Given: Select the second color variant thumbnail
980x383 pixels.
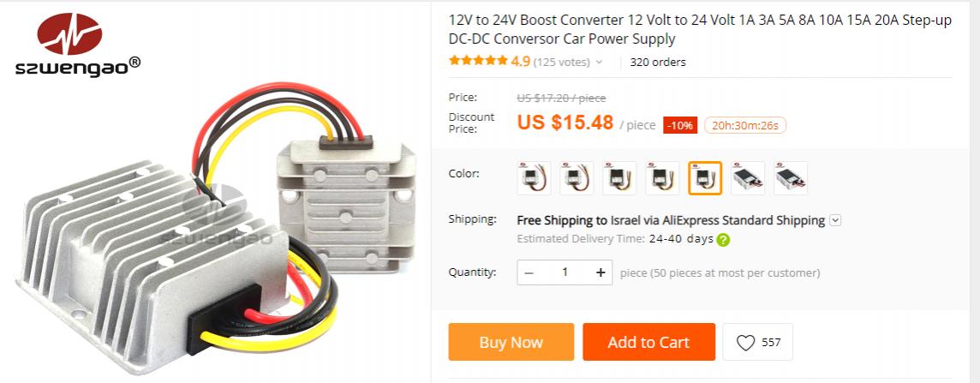Looking at the screenshot, I should pyautogui.click(x=577, y=178).
